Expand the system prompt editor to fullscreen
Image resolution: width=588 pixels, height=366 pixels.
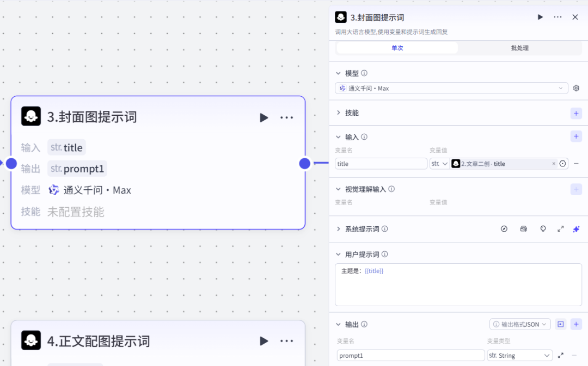[x=560, y=229]
